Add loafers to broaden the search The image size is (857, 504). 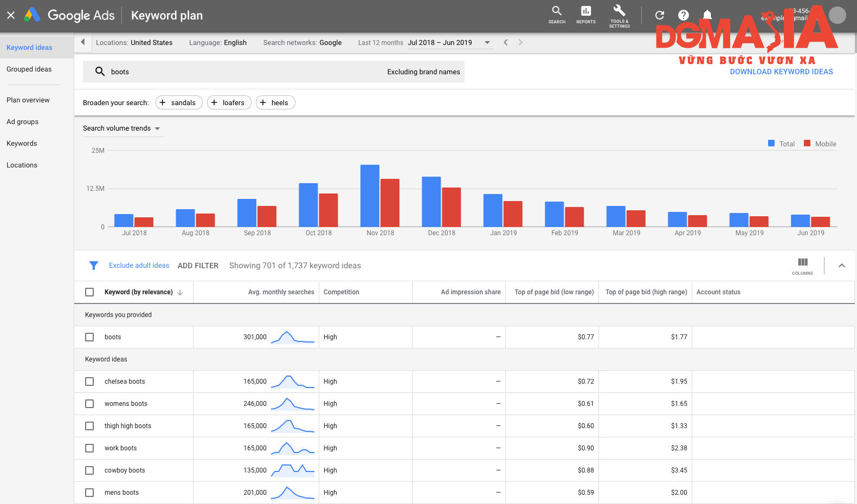click(229, 102)
